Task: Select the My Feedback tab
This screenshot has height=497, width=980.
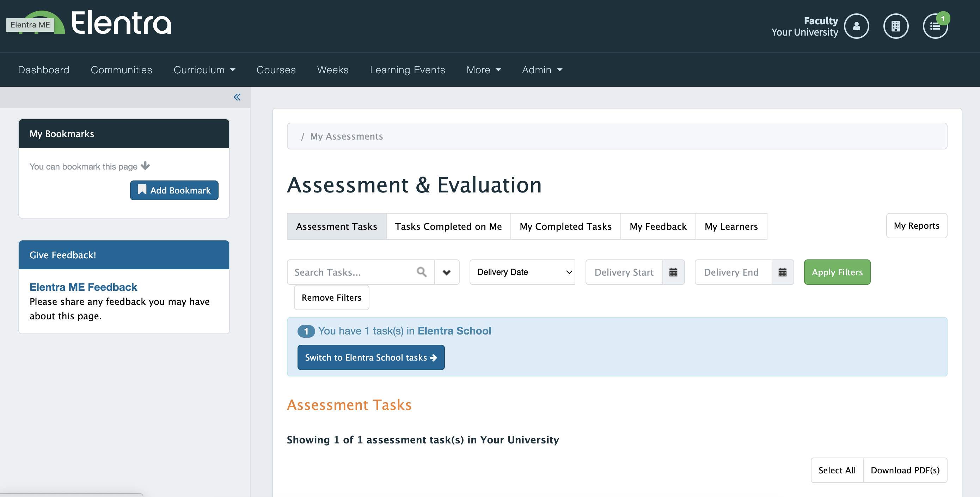Action: click(658, 227)
